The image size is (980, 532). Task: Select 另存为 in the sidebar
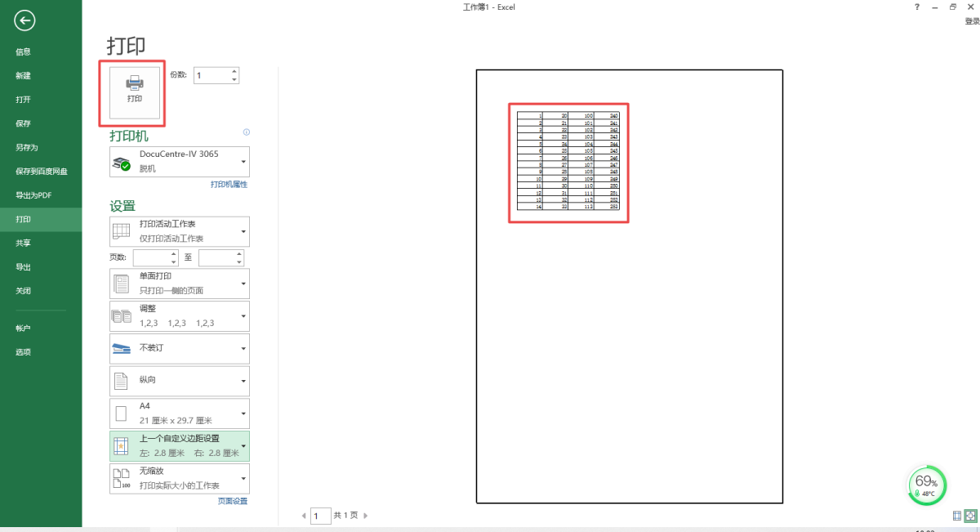27,148
